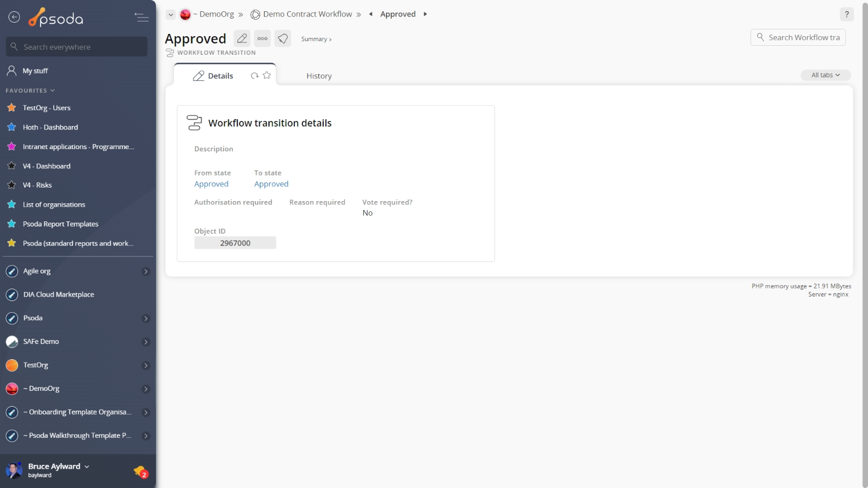Image resolution: width=868 pixels, height=488 pixels.
Task: Open the All tabs dropdown
Action: coord(826,75)
